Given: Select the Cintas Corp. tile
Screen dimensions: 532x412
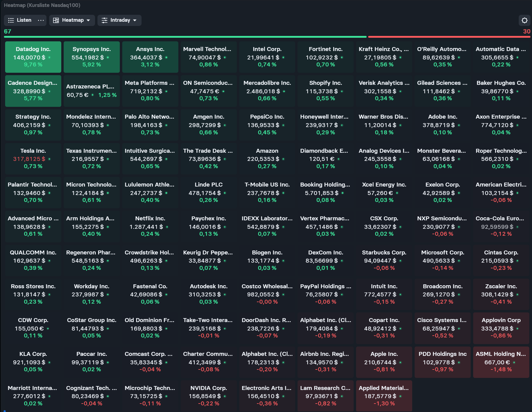Looking at the screenshot, I should coord(501,260).
